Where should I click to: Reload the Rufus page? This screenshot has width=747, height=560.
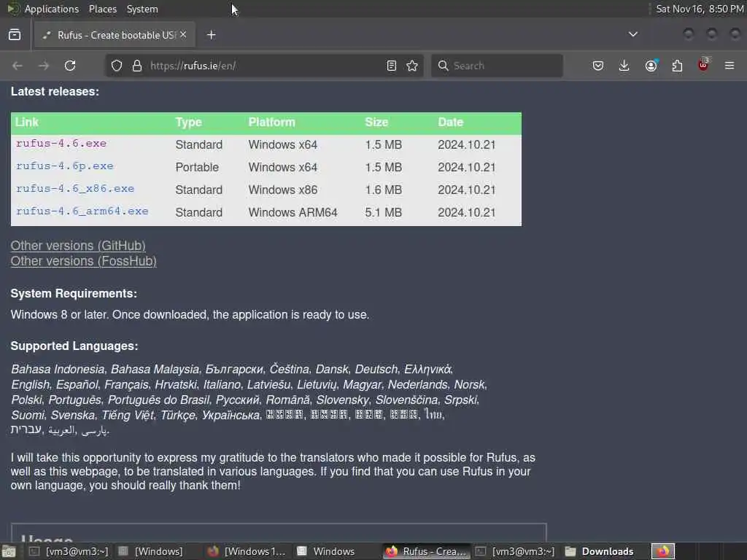tap(70, 66)
